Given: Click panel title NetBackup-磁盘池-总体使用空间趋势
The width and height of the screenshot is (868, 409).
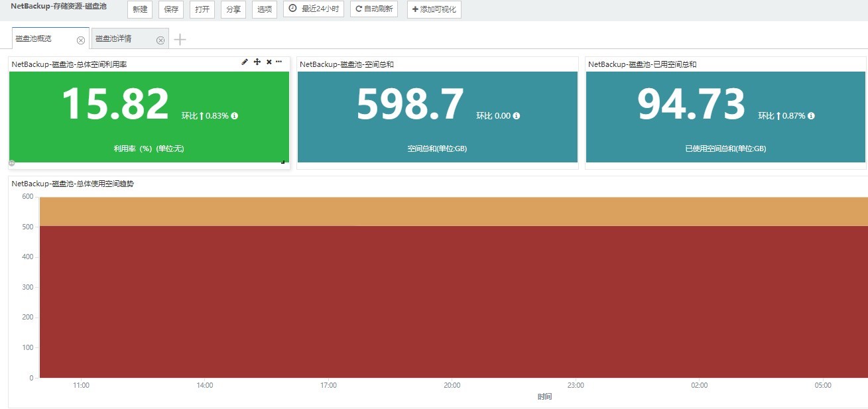Looking at the screenshot, I should click(73, 184).
